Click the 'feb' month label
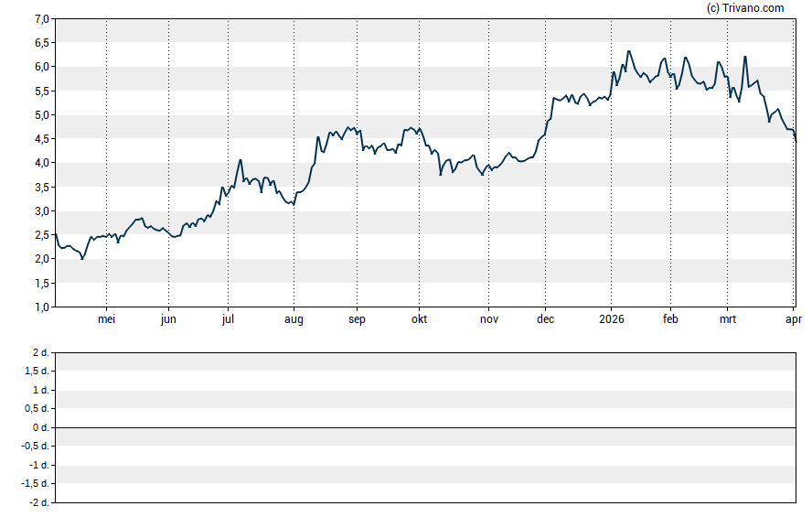 tap(670, 319)
